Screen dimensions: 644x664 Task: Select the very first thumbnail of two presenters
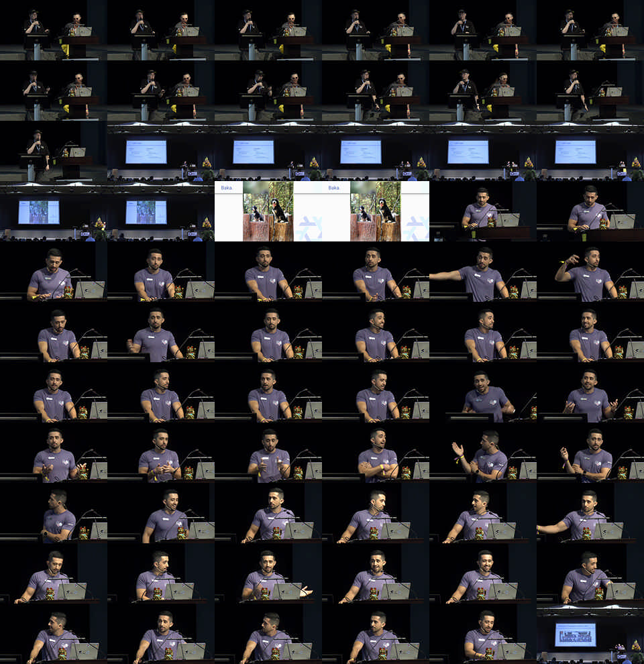(x=54, y=30)
